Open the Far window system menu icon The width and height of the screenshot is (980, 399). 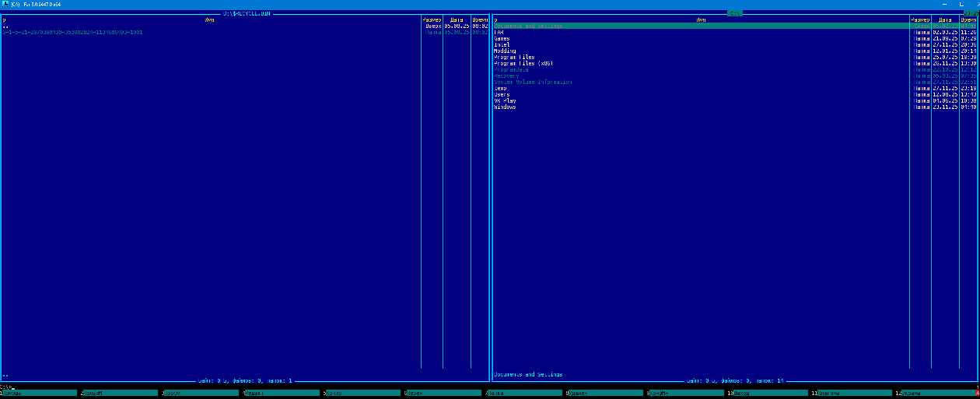(4, 5)
